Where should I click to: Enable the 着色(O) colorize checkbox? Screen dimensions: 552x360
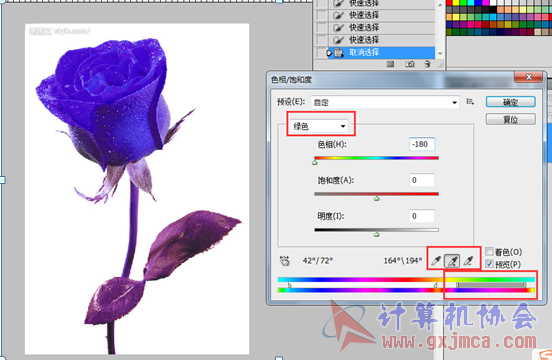(489, 251)
